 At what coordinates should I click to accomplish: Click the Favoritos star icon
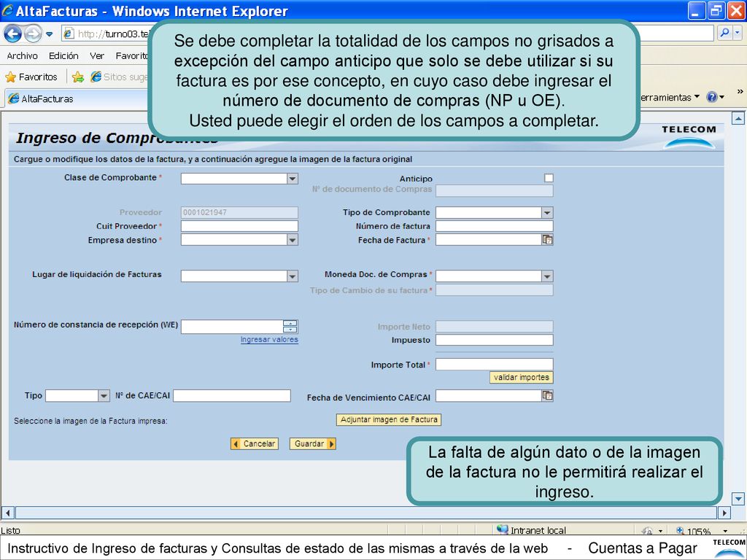(x=10, y=77)
